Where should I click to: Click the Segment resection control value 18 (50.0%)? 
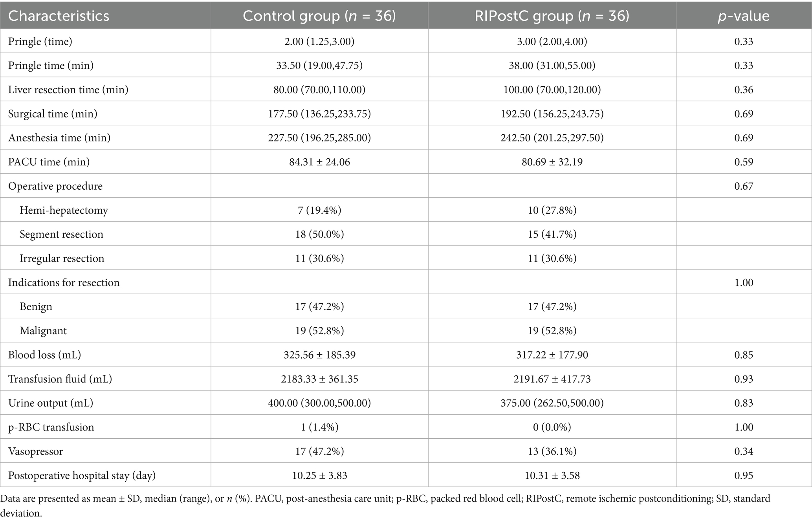319,234
